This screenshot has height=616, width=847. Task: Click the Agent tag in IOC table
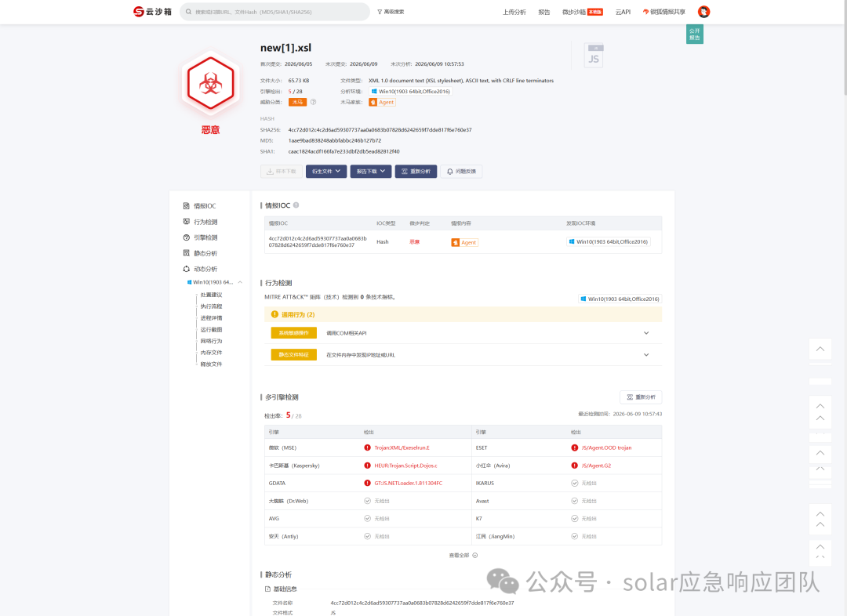(x=464, y=242)
